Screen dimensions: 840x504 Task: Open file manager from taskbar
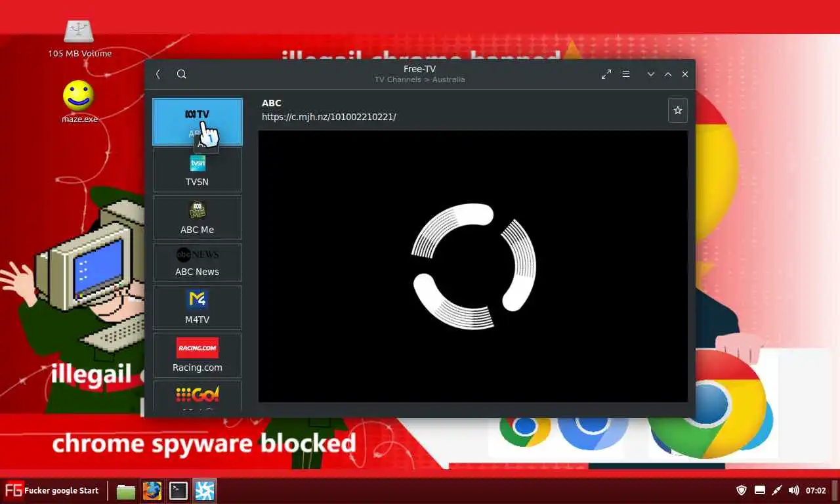point(126,491)
